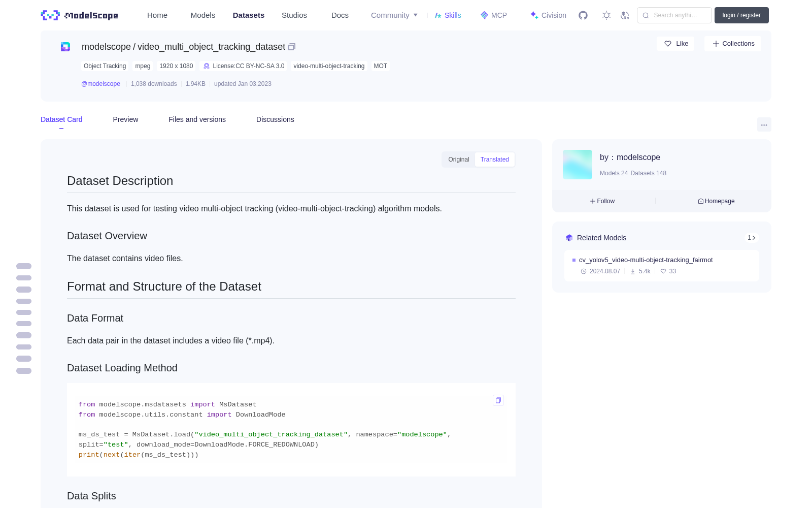Click the Object Tracking tag

105,66
